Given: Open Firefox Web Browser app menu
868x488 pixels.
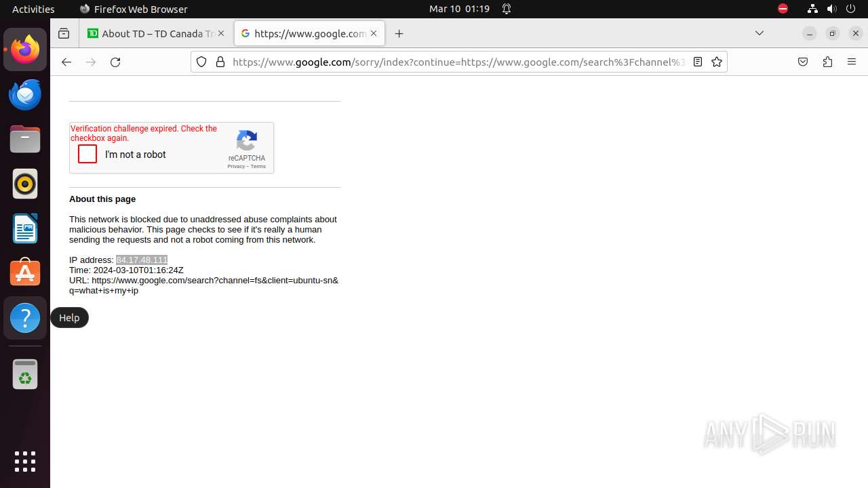Looking at the screenshot, I should point(134,9).
